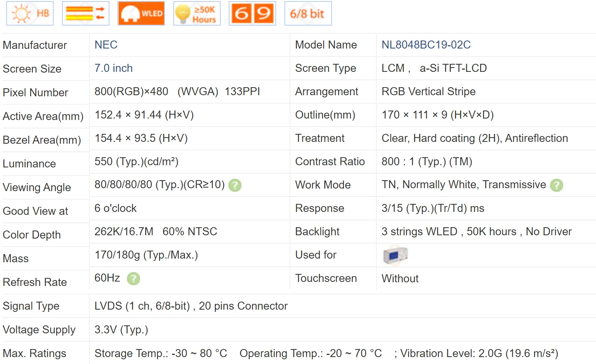Open the NL8048BC19-02C model link
The height and width of the screenshot is (364, 596).
tap(426, 45)
